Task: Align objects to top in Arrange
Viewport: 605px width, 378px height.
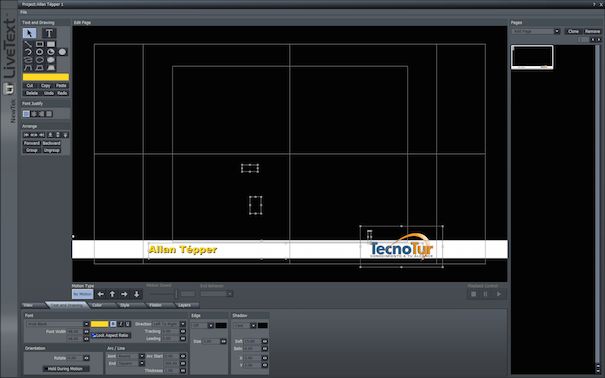Action: 50,135
